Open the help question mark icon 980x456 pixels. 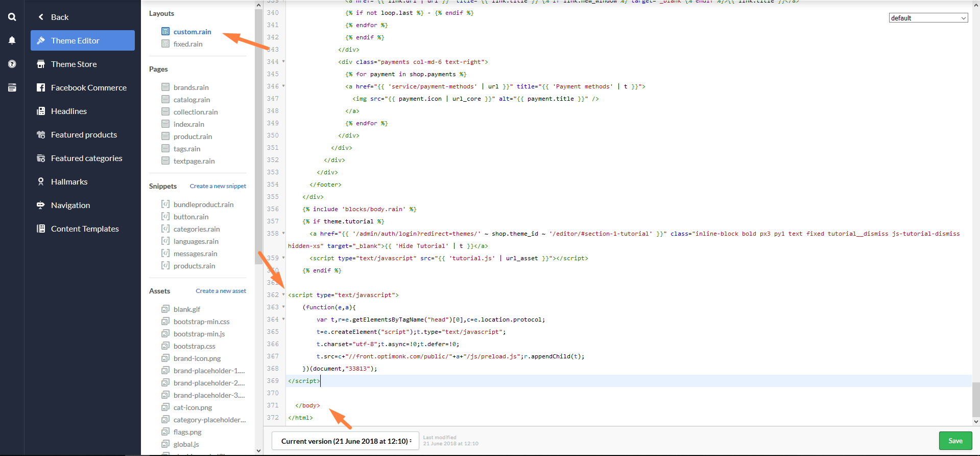click(12, 64)
